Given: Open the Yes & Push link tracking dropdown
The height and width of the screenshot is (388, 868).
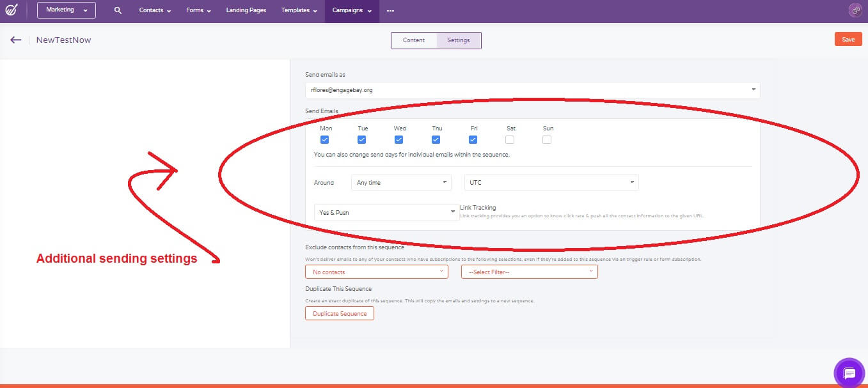Looking at the screenshot, I should pos(385,212).
